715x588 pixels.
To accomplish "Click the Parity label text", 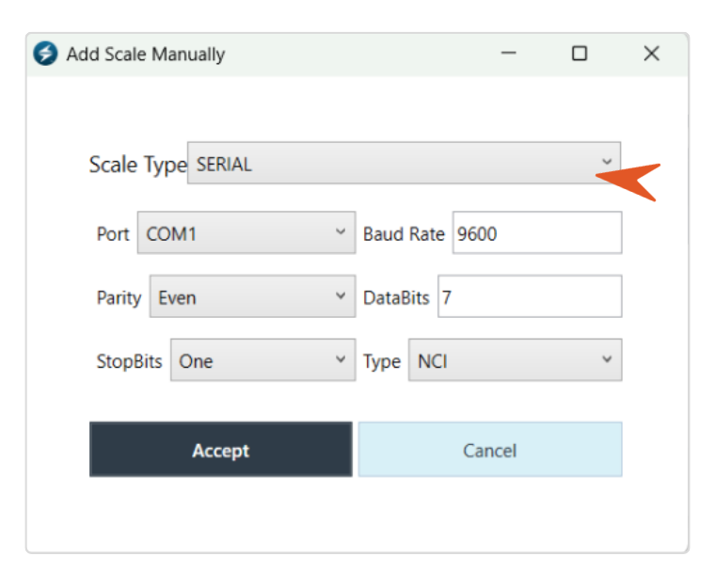I will pyautogui.click(x=119, y=298).
